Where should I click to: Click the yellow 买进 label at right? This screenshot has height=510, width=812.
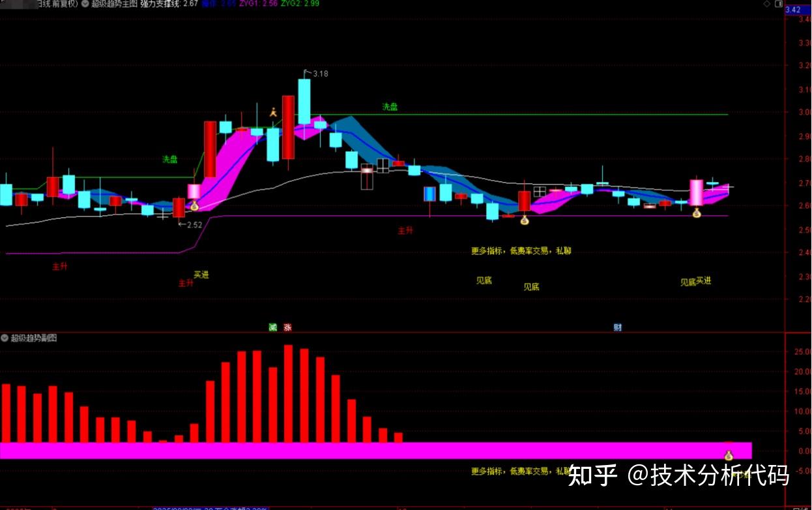click(704, 280)
